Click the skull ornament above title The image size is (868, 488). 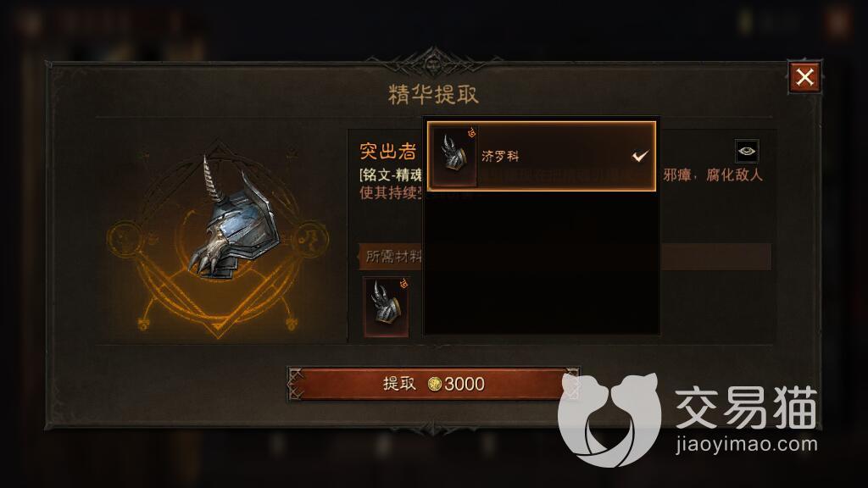click(433, 61)
